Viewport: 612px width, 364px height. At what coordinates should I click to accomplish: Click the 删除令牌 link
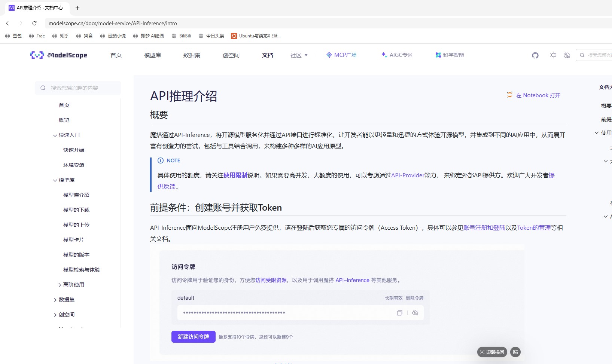[x=415, y=298]
